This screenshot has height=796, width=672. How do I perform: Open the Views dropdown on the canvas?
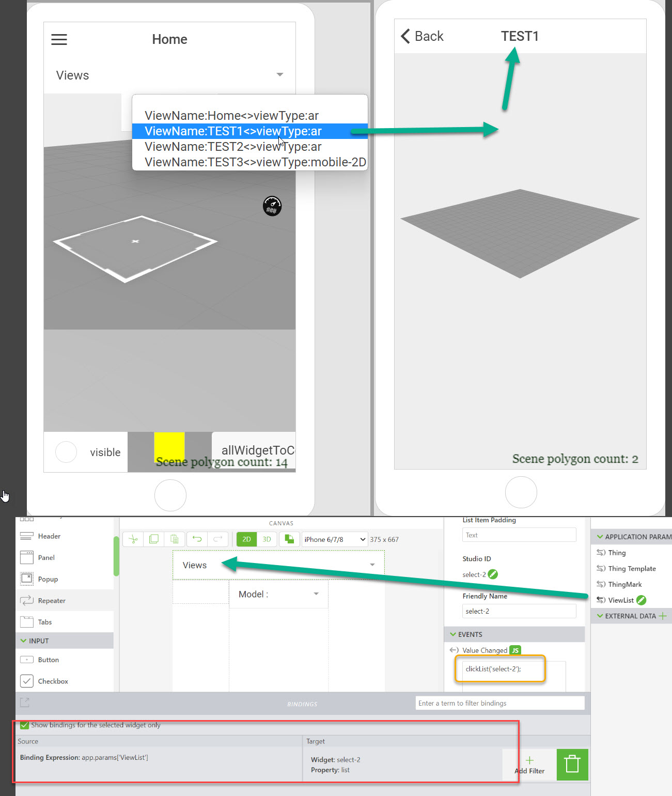(x=371, y=565)
